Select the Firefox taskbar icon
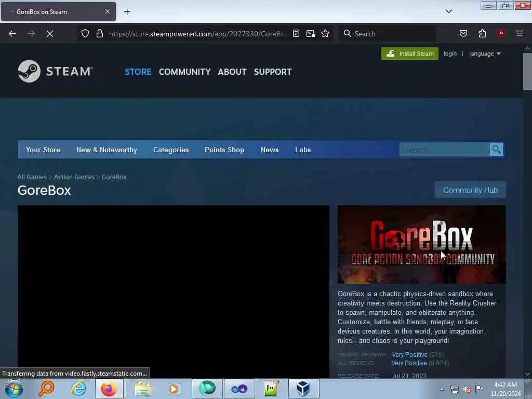 pyautogui.click(x=109, y=389)
